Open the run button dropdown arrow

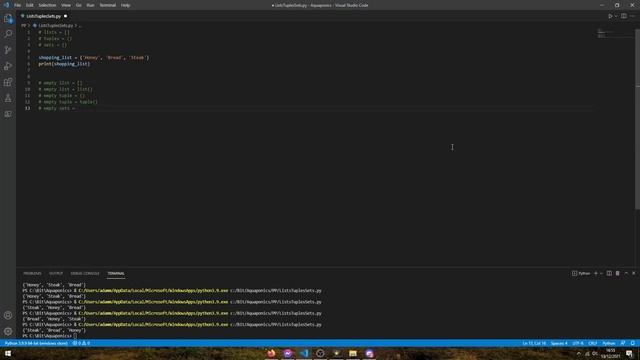616,16
